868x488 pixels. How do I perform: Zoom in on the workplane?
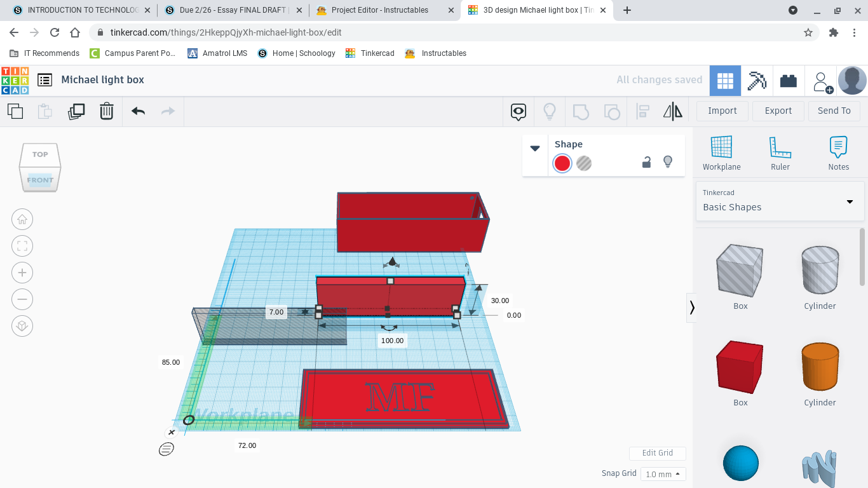(x=22, y=273)
